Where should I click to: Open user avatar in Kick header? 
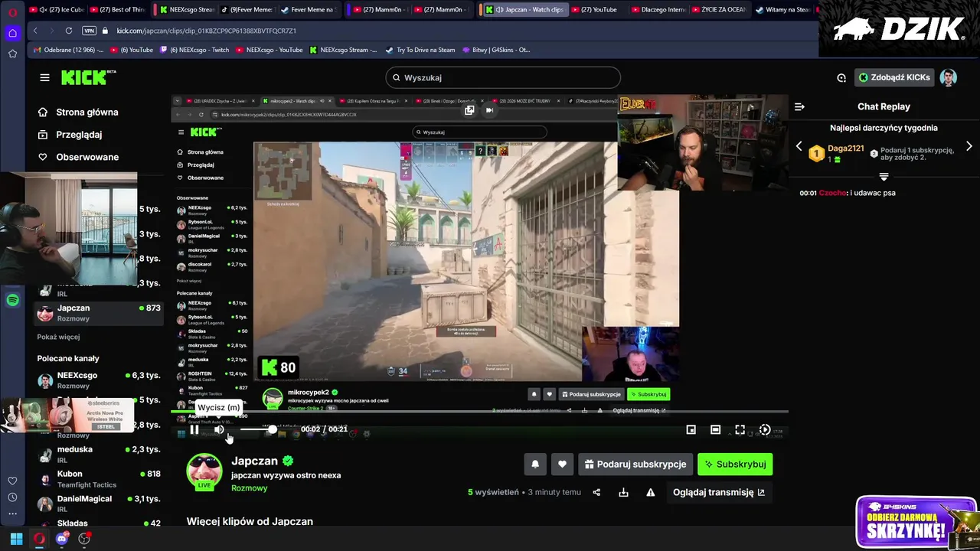pos(948,77)
